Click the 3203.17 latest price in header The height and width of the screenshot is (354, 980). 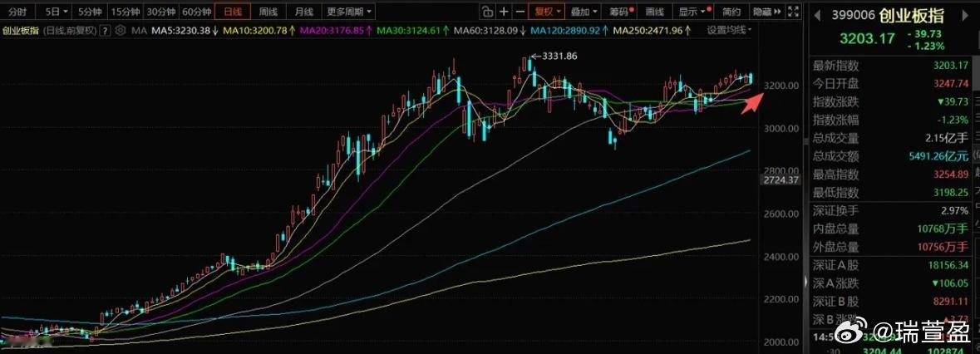coord(867,39)
